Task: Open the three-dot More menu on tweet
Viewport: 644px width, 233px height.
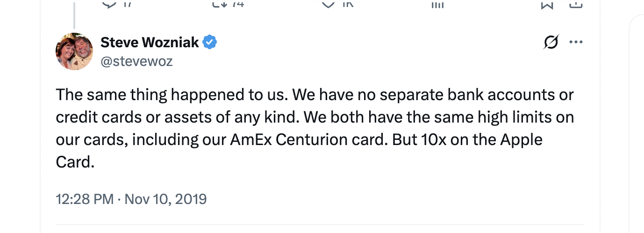Action: [576, 43]
